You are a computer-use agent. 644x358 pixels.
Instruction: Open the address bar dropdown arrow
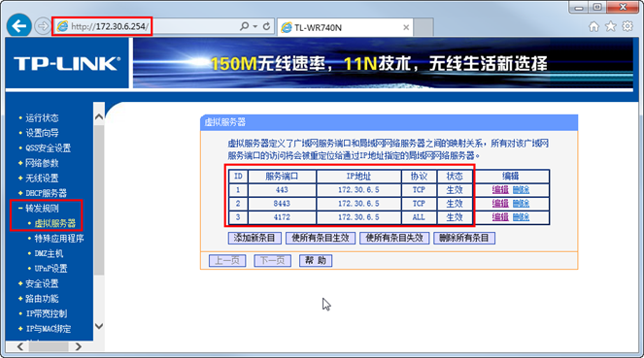click(255, 26)
